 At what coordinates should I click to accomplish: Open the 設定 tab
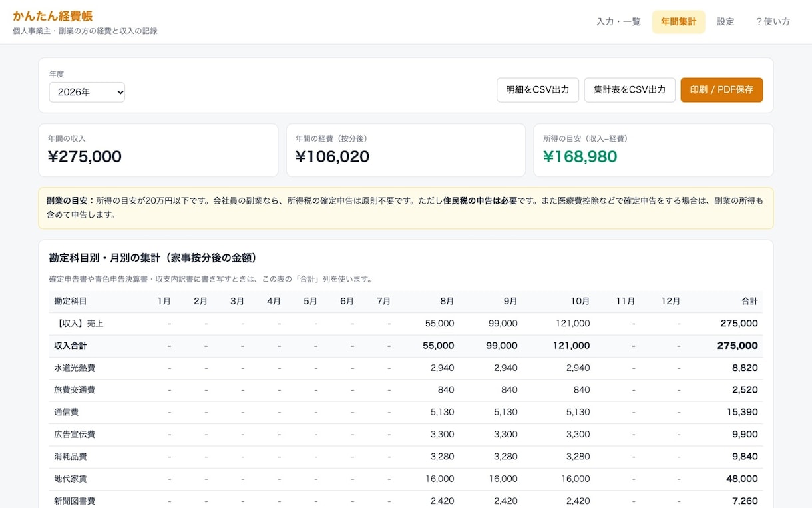tap(725, 22)
